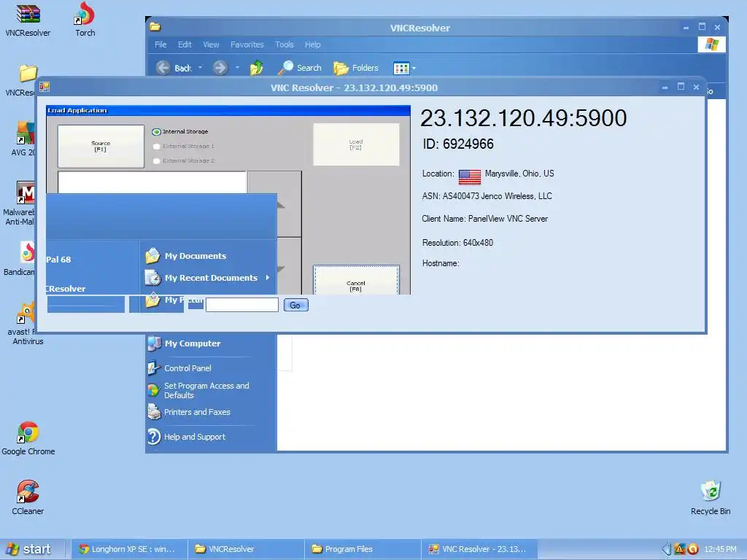Click the Windows flag logo in explorer window

tap(712, 44)
